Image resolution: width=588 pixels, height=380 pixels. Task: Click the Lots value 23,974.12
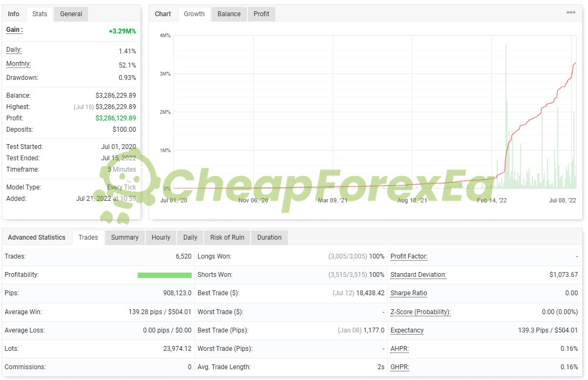pos(177,349)
